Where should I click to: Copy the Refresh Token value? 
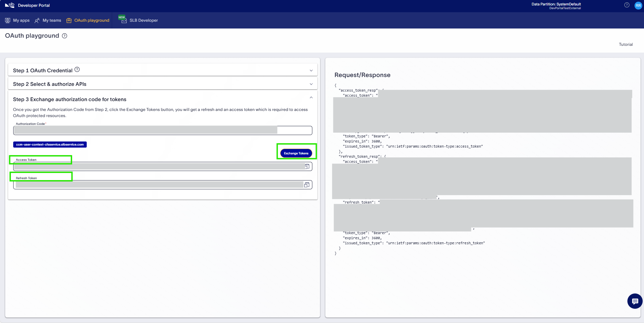point(307,185)
